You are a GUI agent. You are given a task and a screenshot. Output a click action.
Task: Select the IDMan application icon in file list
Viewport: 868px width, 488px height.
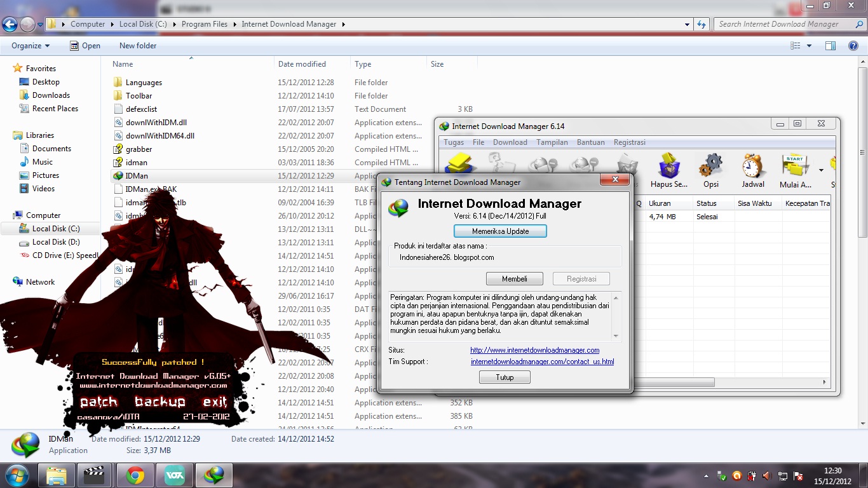click(x=118, y=176)
